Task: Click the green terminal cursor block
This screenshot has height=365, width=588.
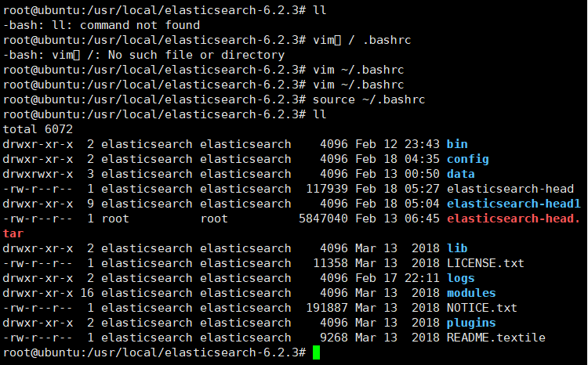Action: (316, 352)
